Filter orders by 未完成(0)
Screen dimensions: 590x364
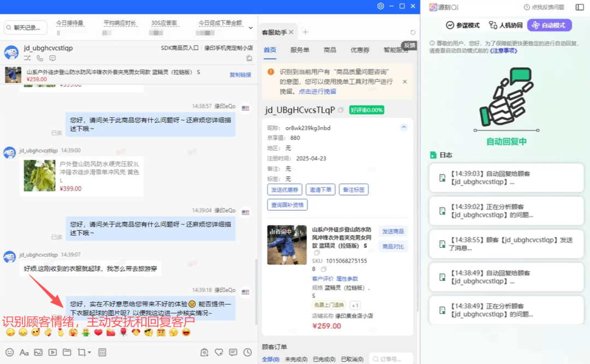pos(296,359)
